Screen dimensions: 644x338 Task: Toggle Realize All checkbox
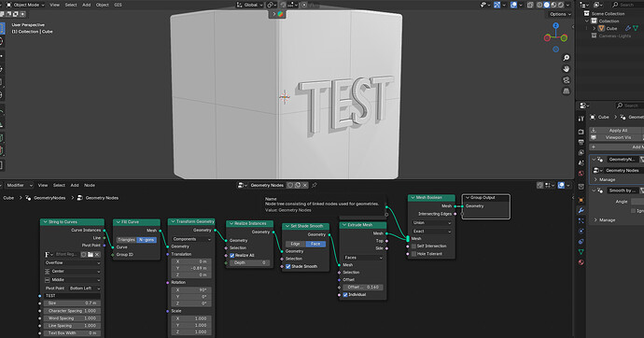pyautogui.click(x=232, y=256)
